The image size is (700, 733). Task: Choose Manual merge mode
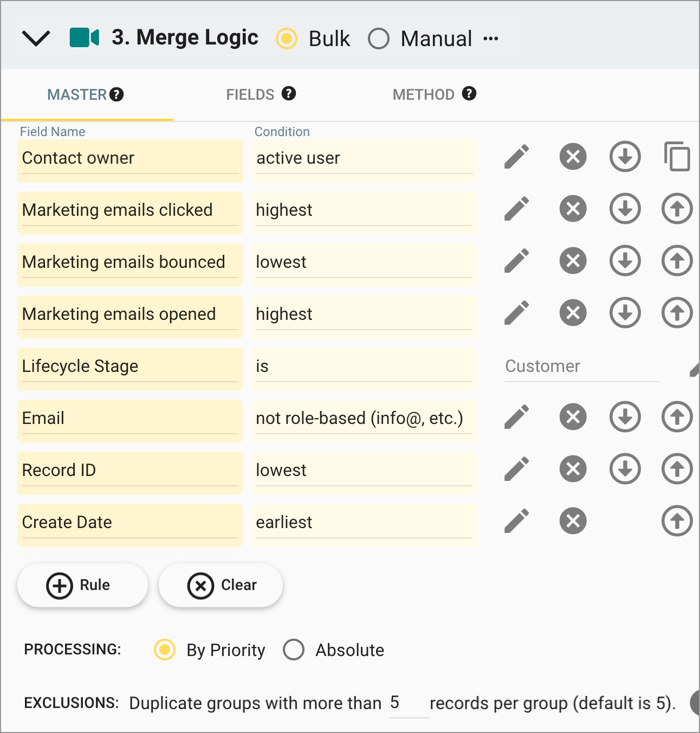tap(379, 38)
